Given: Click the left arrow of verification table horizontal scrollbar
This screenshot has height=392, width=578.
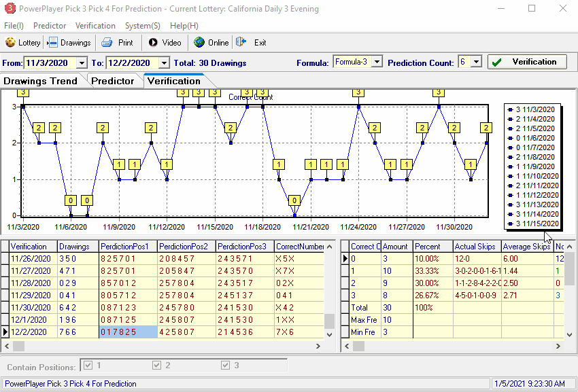Looking at the screenshot, I should point(5,346).
